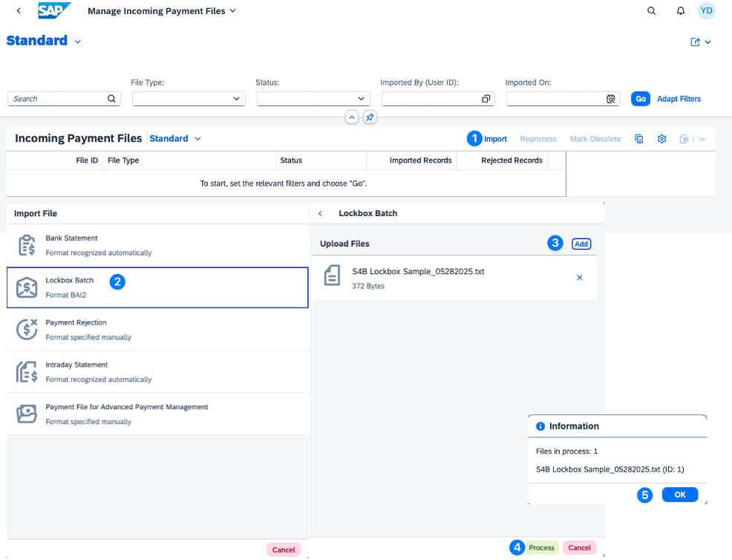Click the File ID column header
732x560 pixels.
[87, 160]
